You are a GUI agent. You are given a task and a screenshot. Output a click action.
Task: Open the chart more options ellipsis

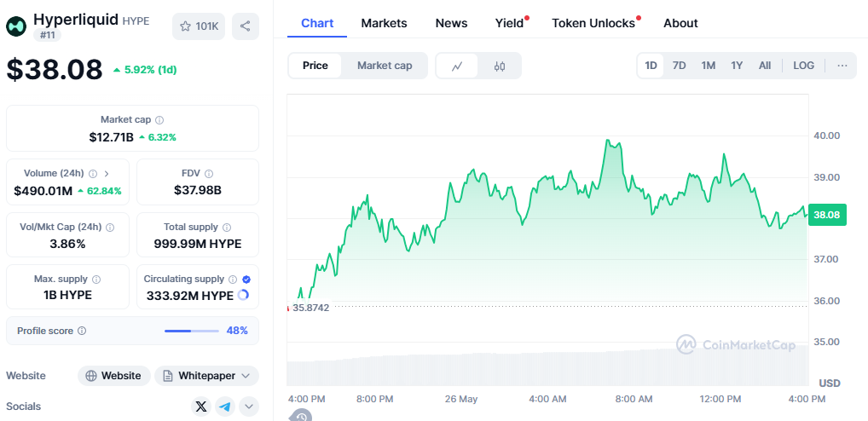[x=842, y=66]
